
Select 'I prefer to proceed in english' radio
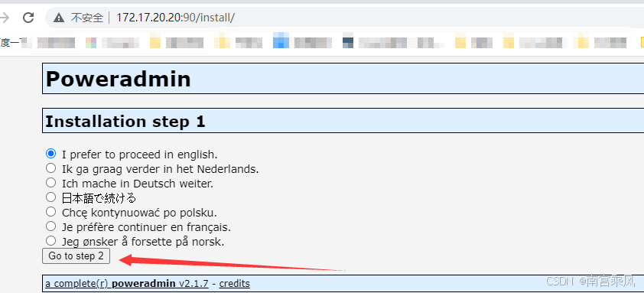50,154
